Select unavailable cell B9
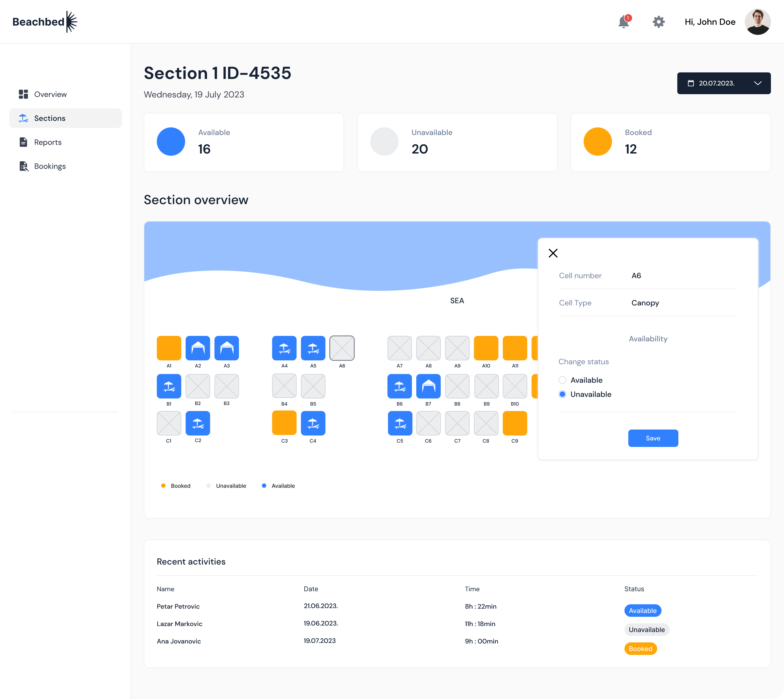Image resolution: width=784 pixels, height=699 pixels. pyautogui.click(x=486, y=386)
